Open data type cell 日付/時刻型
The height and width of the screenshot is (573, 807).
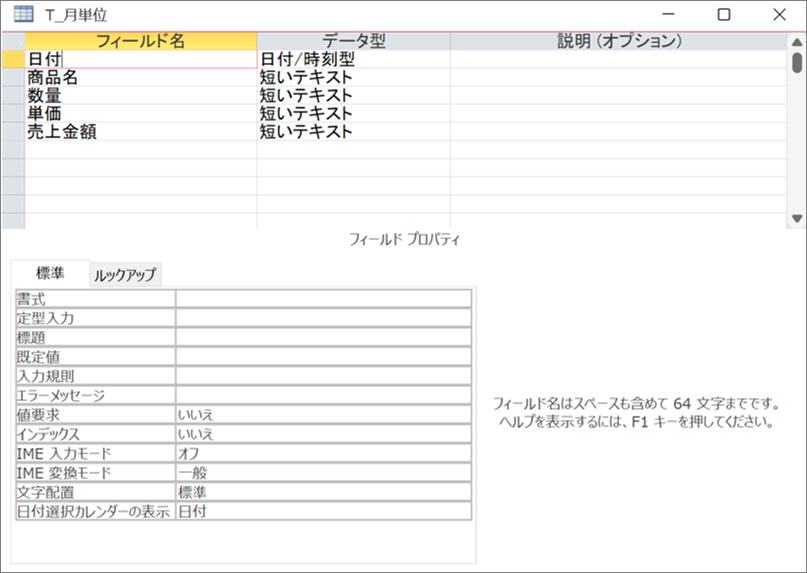click(x=354, y=59)
